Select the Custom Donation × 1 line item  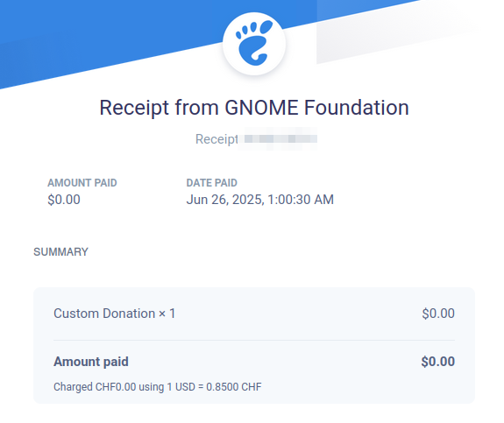[115, 314]
